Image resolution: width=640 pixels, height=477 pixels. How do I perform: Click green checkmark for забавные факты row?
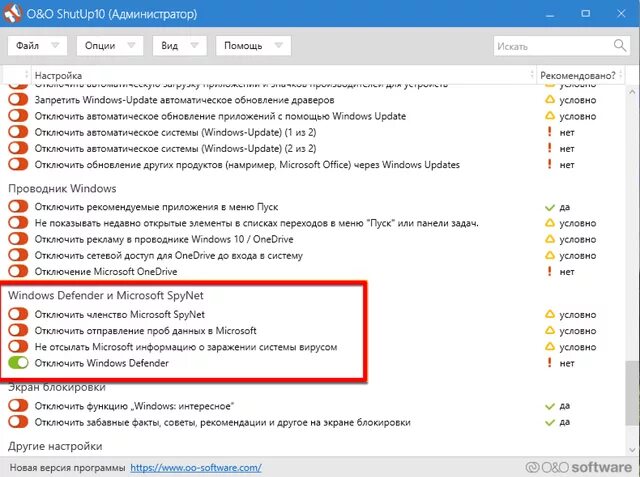[550, 422]
